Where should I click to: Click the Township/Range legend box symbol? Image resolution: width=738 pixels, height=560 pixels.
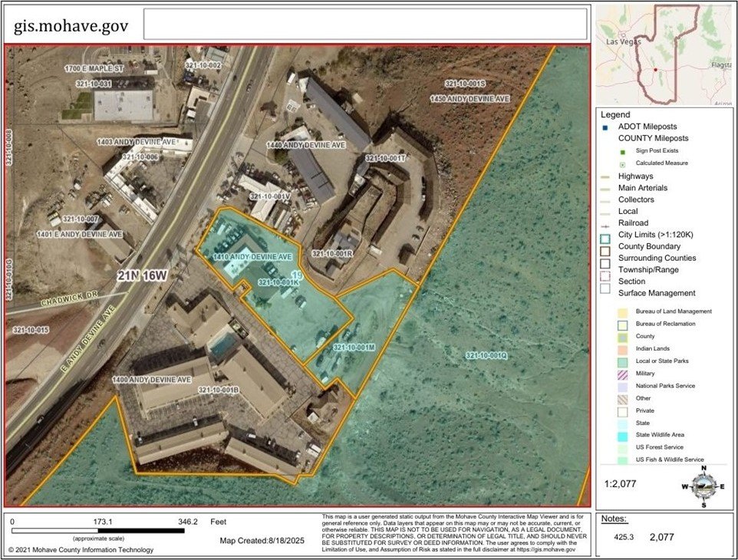[605, 270]
